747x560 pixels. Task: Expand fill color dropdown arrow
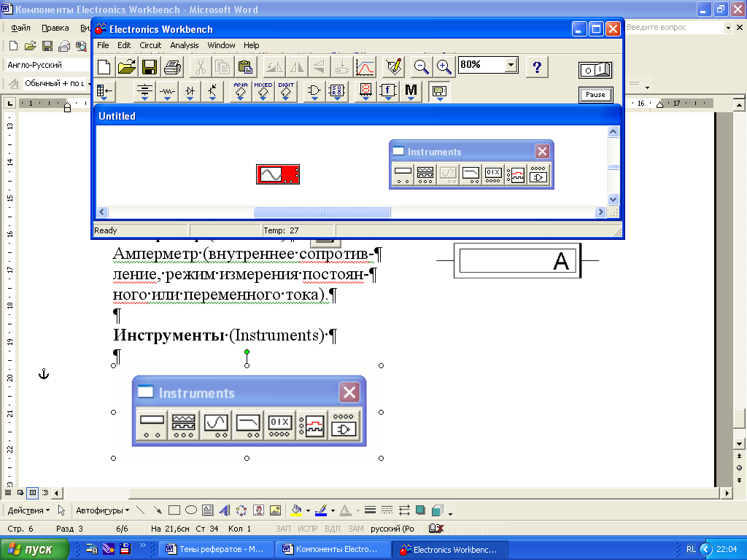309,511
